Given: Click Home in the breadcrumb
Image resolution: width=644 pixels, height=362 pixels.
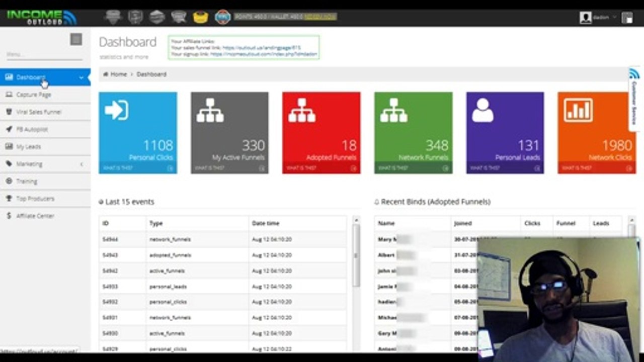Looking at the screenshot, I should pyautogui.click(x=119, y=74).
